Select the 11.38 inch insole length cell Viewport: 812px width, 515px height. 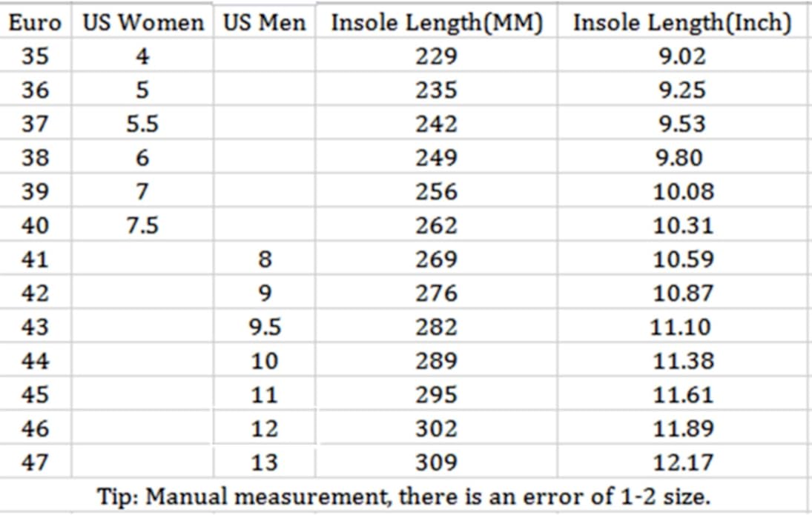[682, 361]
